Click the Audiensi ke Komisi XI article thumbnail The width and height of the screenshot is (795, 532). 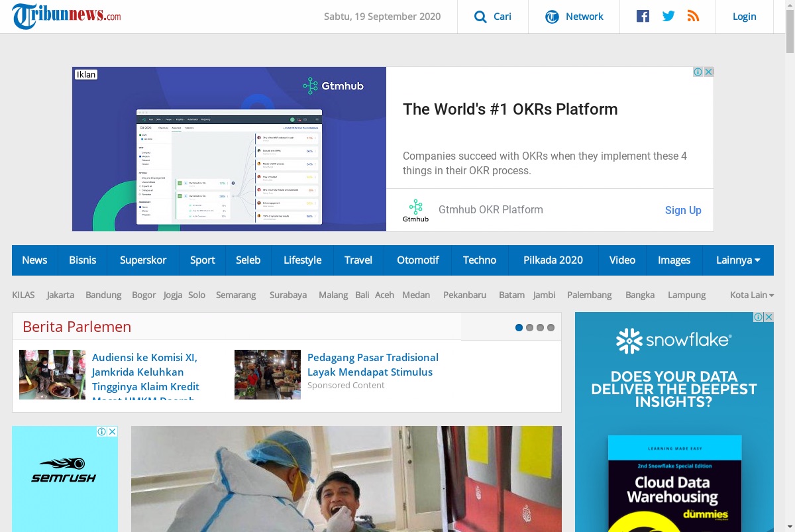click(x=52, y=374)
